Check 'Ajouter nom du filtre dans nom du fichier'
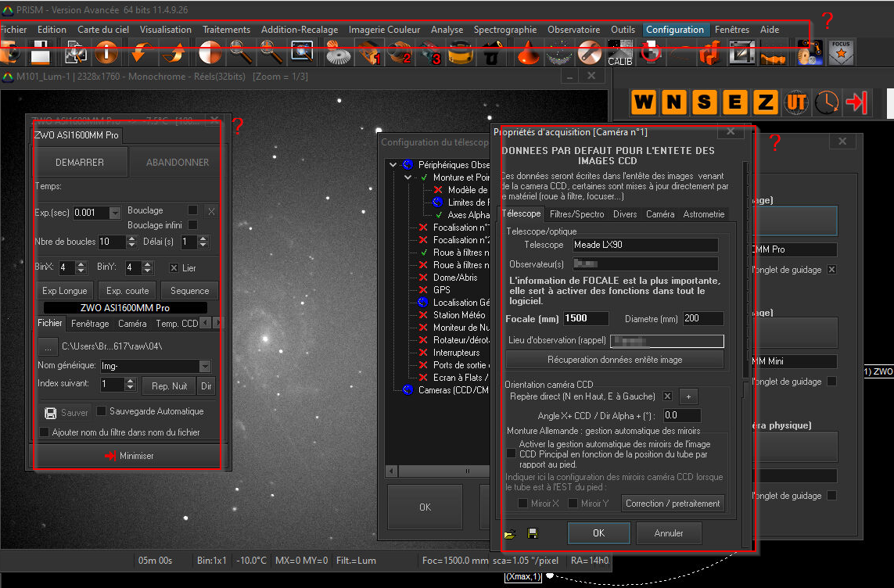Viewport: 894px width, 588px height. click(44, 432)
